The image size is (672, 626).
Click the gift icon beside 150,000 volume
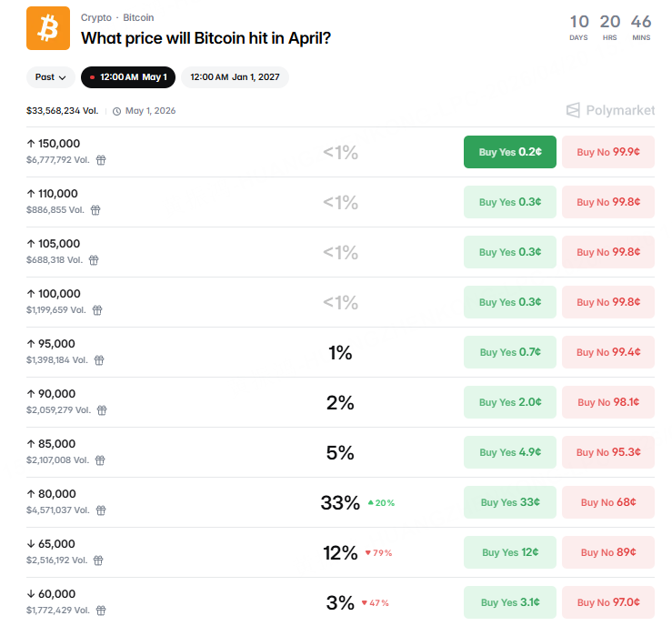(x=101, y=160)
